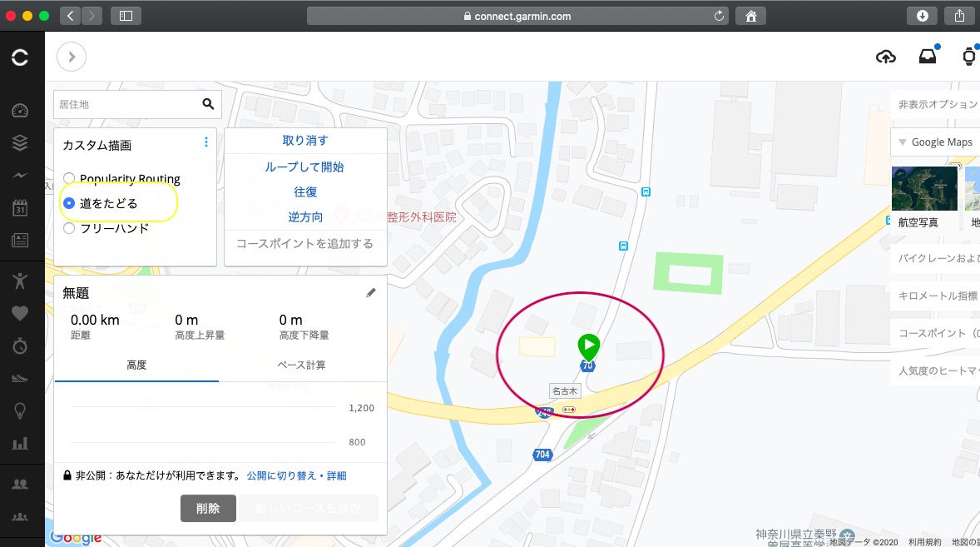The width and height of the screenshot is (980, 547).
Task: Open the activity trend line icon in sidebar
Action: point(20,176)
